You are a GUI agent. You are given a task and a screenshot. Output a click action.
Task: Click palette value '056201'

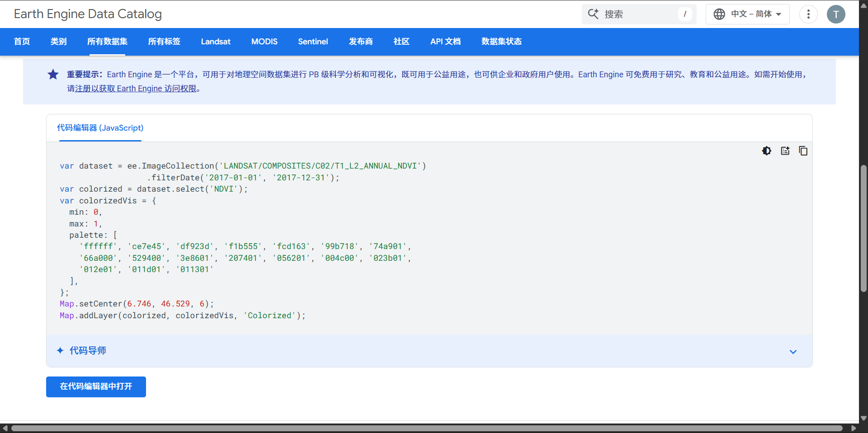(292, 258)
